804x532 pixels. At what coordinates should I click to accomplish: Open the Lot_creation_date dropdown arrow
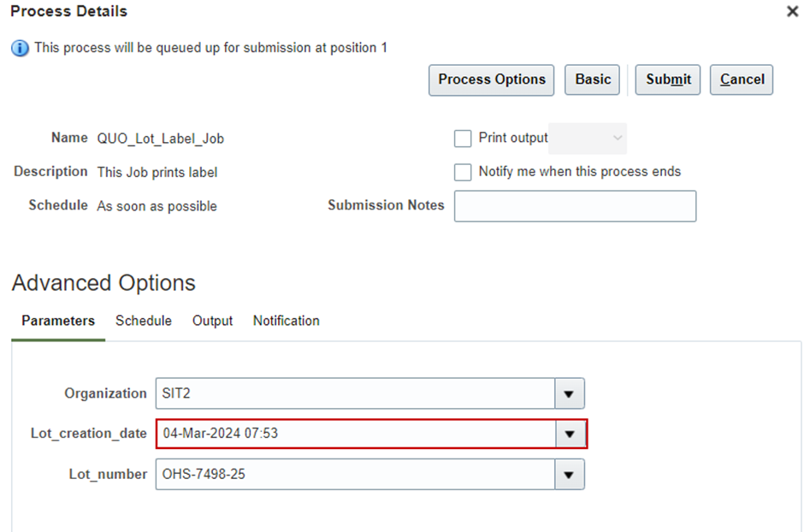click(x=570, y=434)
